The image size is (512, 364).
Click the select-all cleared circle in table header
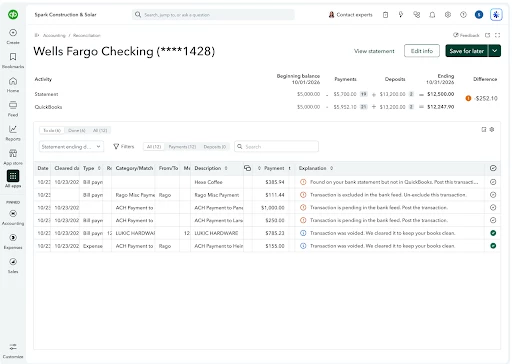click(493, 168)
